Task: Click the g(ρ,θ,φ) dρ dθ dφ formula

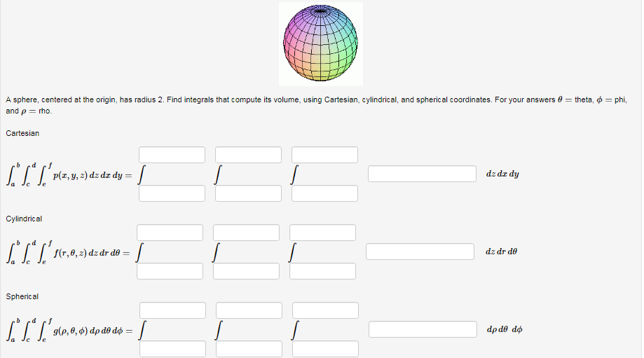Action: click(x=69, y=331)
